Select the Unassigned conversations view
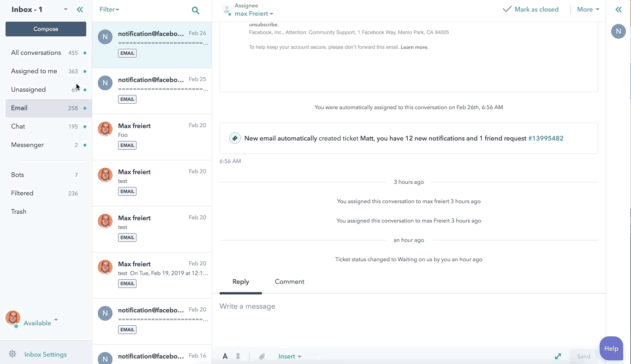 coord(29,89)
